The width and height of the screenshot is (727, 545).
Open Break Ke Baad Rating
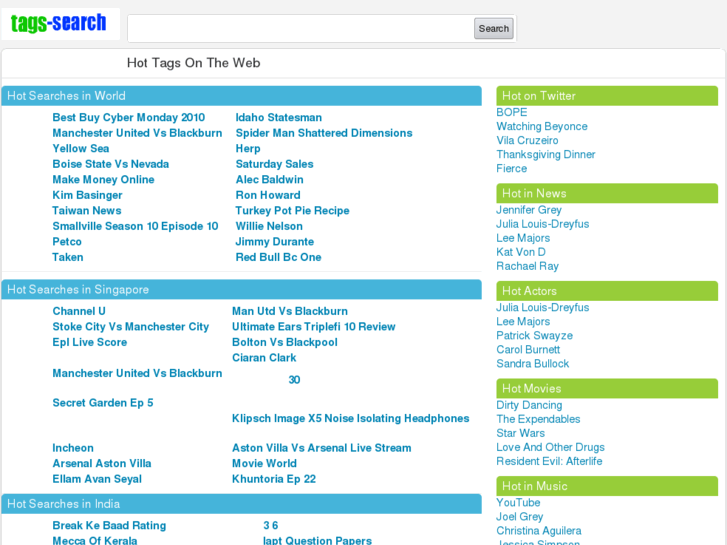(x=109, y=526)
